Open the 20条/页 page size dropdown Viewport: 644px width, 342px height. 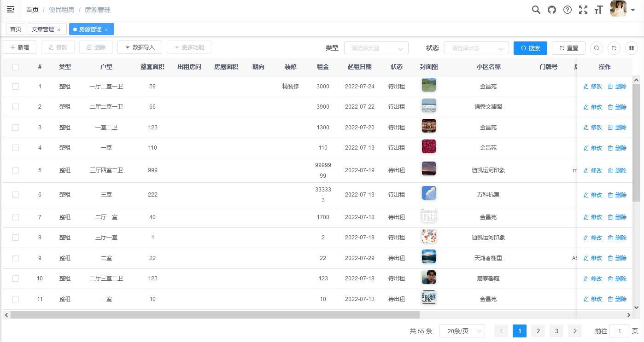pyautogui.click(x=462, y=331)
